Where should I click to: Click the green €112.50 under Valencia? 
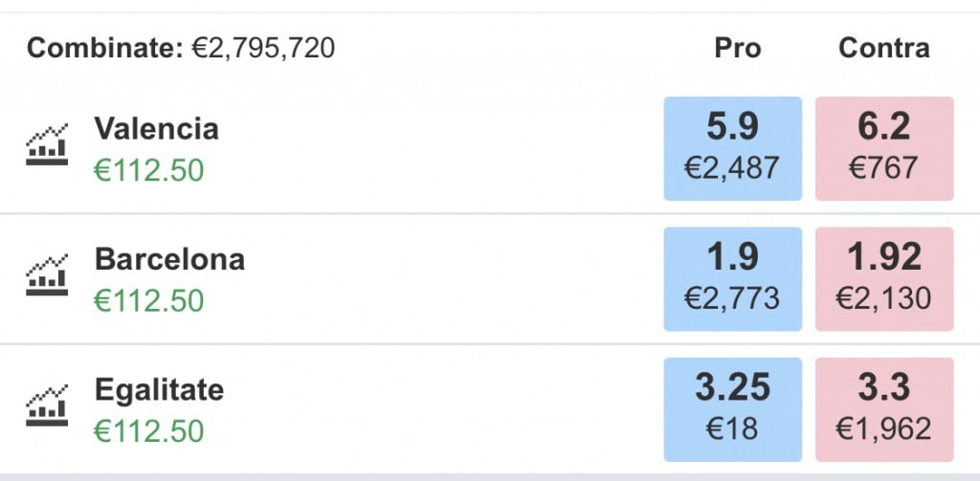pyautogui.click(x=148, y=170)
